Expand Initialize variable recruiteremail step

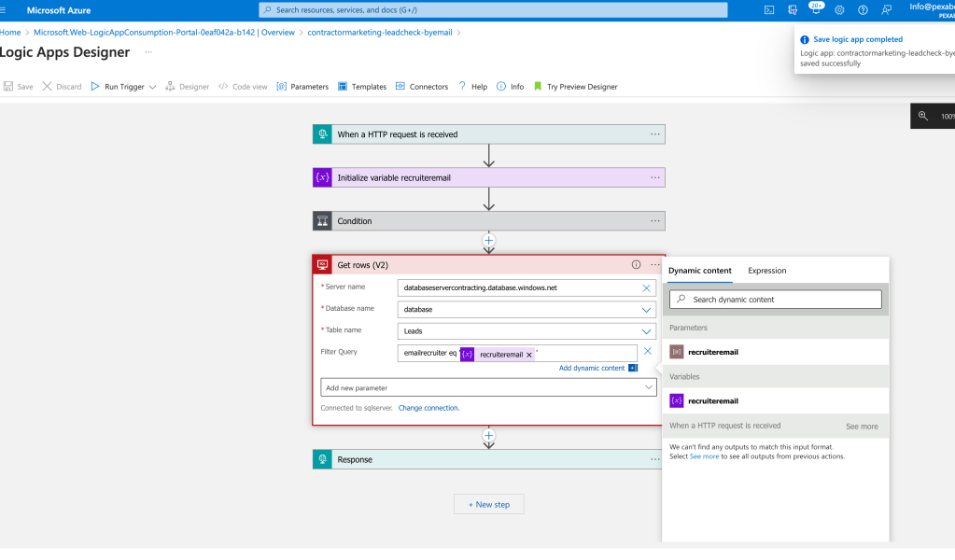click(x=488, y=177)
